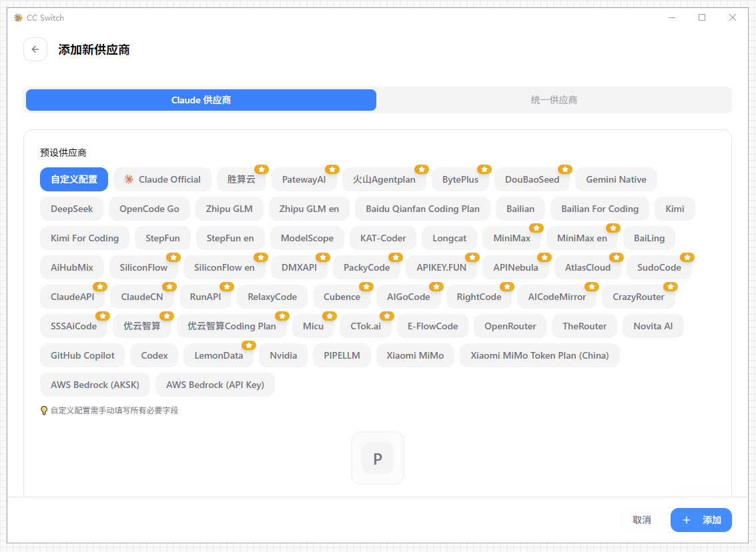The width and height of the screenshot is (756, 552).
Task: Select MiniMax preset
Action: point(512,238)
